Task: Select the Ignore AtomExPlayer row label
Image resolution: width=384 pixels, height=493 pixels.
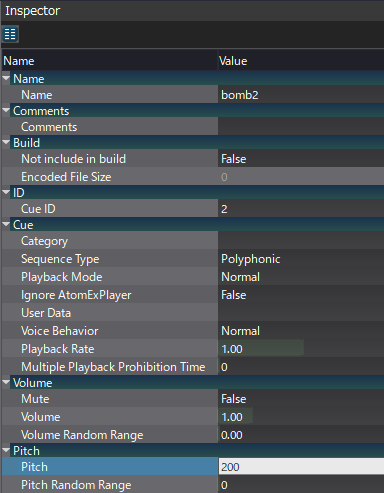Action: click(x=76, y=295)
